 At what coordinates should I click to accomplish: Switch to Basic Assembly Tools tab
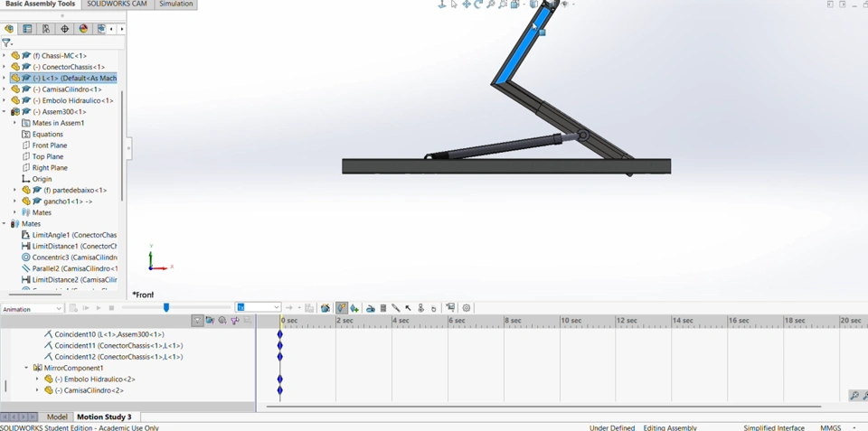(41, 4)
